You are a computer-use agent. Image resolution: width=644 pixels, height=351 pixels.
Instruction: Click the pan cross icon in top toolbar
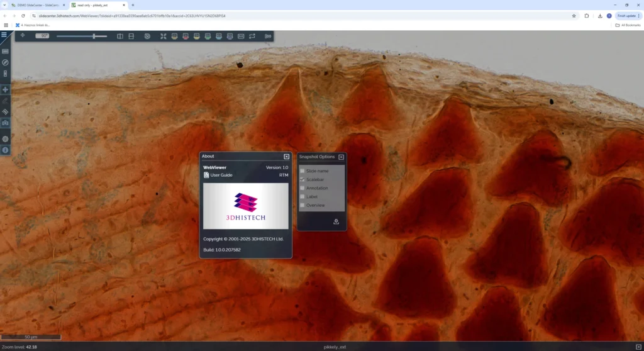tap(23, 35)
